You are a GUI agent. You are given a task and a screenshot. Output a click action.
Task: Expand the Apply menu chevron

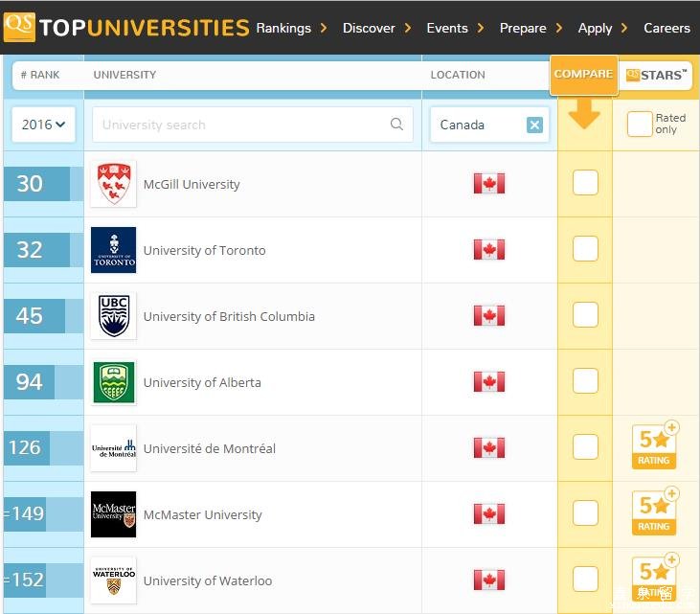tap(624, 28)
